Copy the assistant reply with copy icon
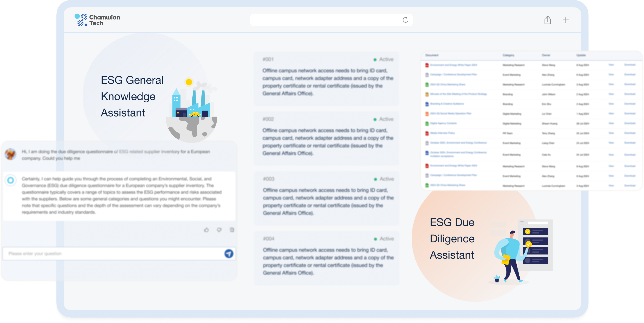This screenshot has height=323, width=644. coord(232,230)
